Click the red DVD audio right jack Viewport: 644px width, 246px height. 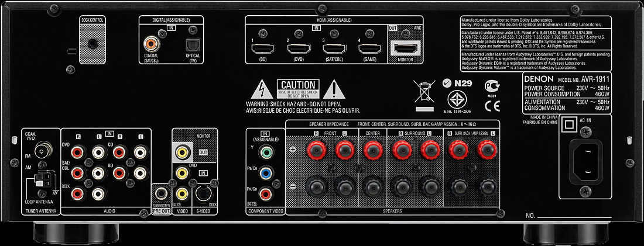click(x=77, y=153)
